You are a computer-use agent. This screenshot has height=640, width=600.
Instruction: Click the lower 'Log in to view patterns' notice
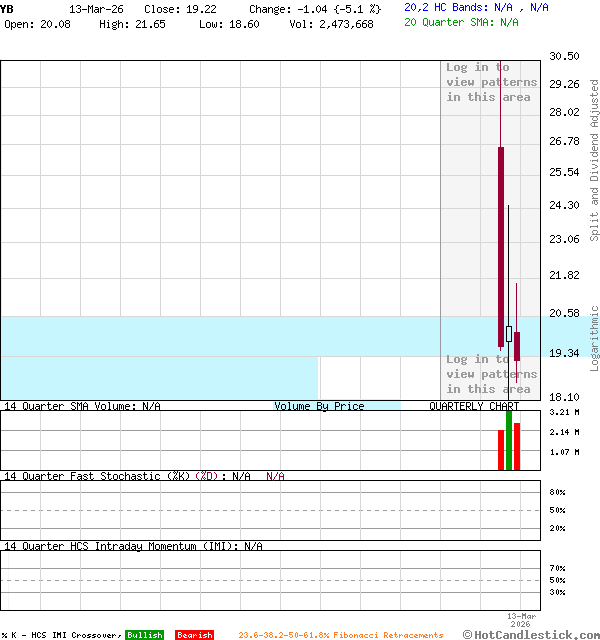(x=491, y=374)
